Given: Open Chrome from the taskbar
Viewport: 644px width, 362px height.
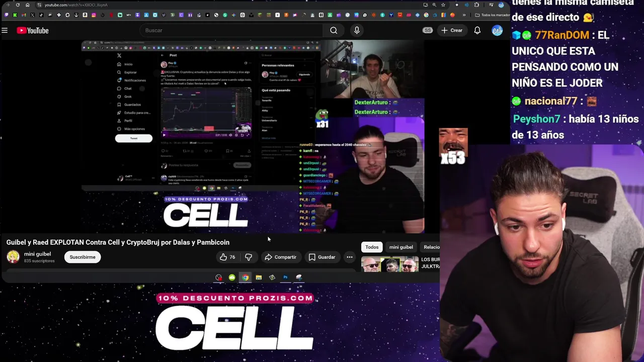Looking at the screenshot, I should [245, 278].
